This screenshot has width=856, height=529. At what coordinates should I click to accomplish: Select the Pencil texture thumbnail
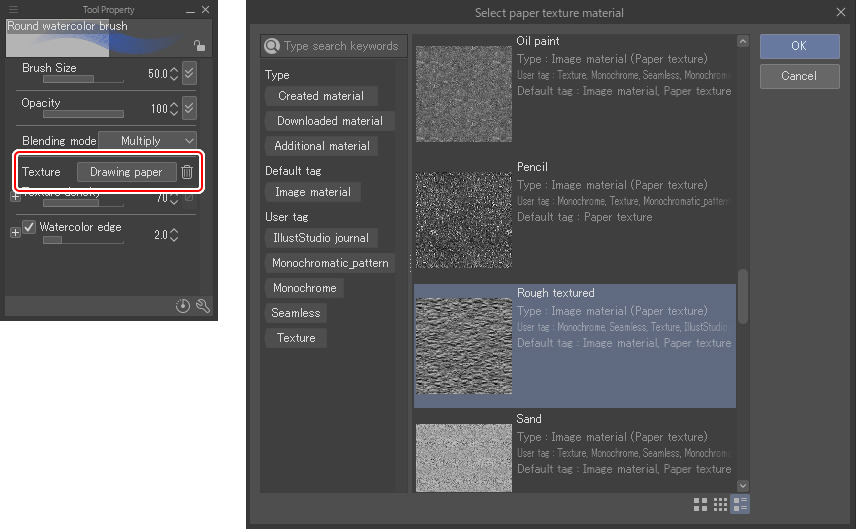click(463, 219)
